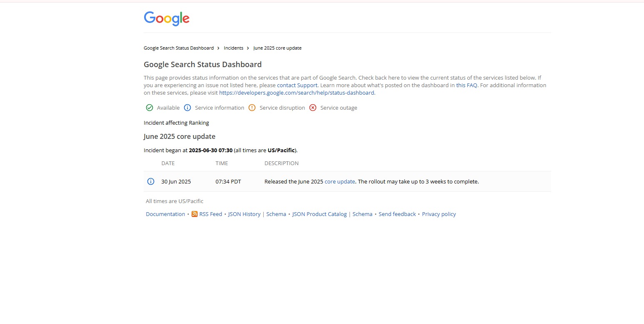Click the 2025-06-30 07:30 incident start time
Screen dimensions: 644x324
(210, 150)
